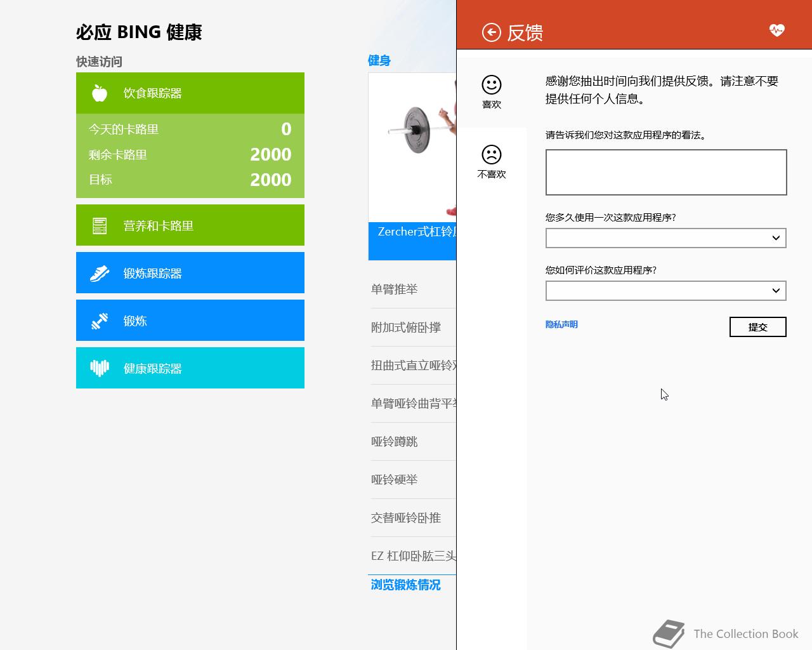The image size is (812, 650).
Task: Select 附加式俯卧撑 in the exercise list
Action: click(x=414, y=328)
